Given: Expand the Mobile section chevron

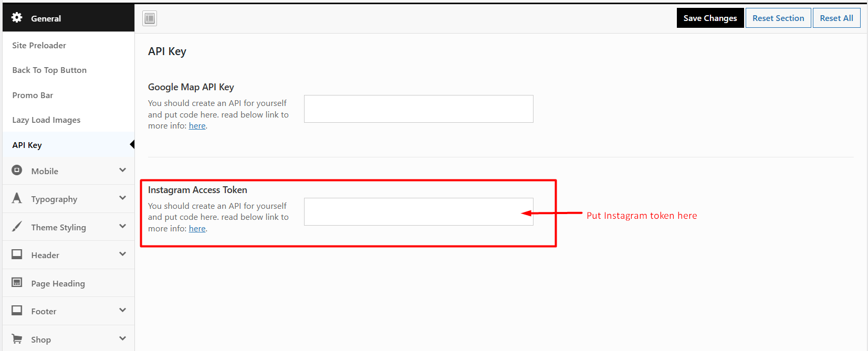Looking at the screenshot, I should pyautogui.click(x=122, y=170).
